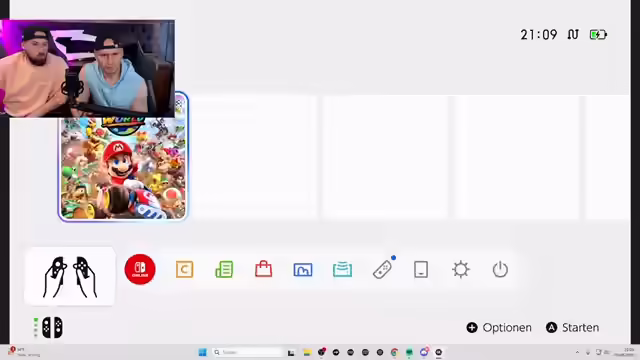The width and height of the screenshot is (640, 360).
Task: Select the second empty game slot
Action: pos(385,157)
